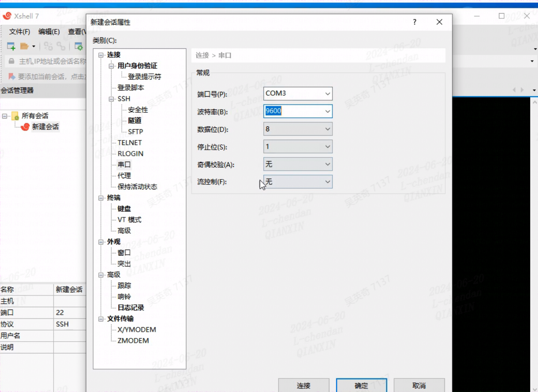
Task: Select 安全性 under SSH
Action: (x=138, y=110)
